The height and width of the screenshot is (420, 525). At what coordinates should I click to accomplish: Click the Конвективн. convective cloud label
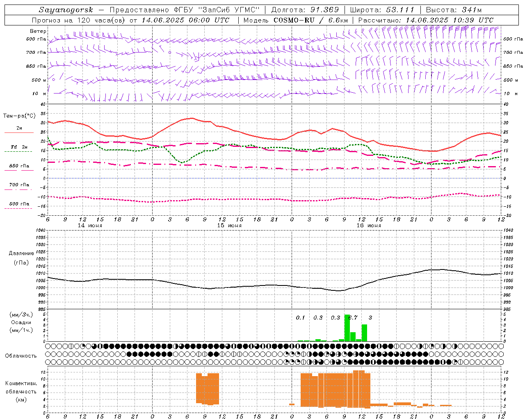(21, 383)
